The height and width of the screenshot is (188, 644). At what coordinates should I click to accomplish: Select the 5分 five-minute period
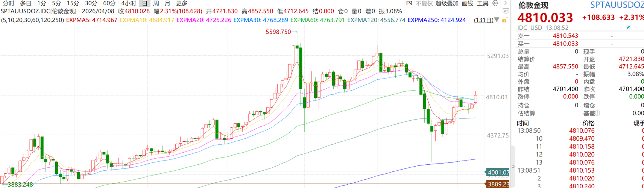pos(56,3)
